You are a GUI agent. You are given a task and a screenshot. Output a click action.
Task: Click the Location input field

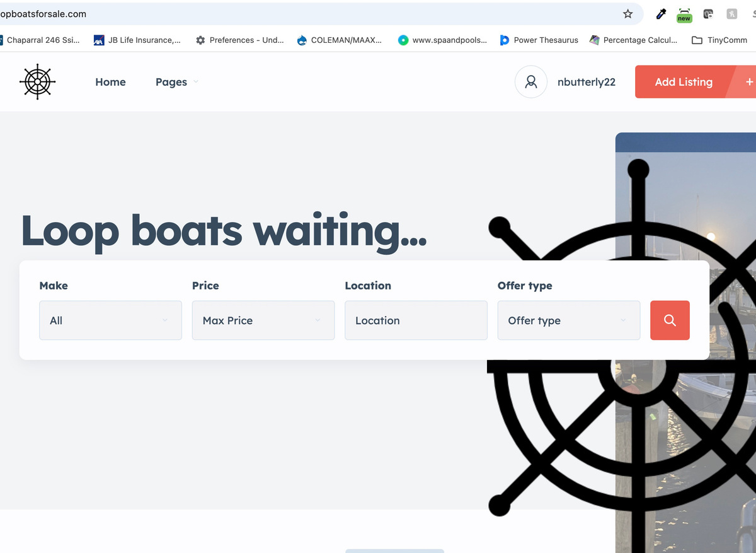(x=416, y=320)
